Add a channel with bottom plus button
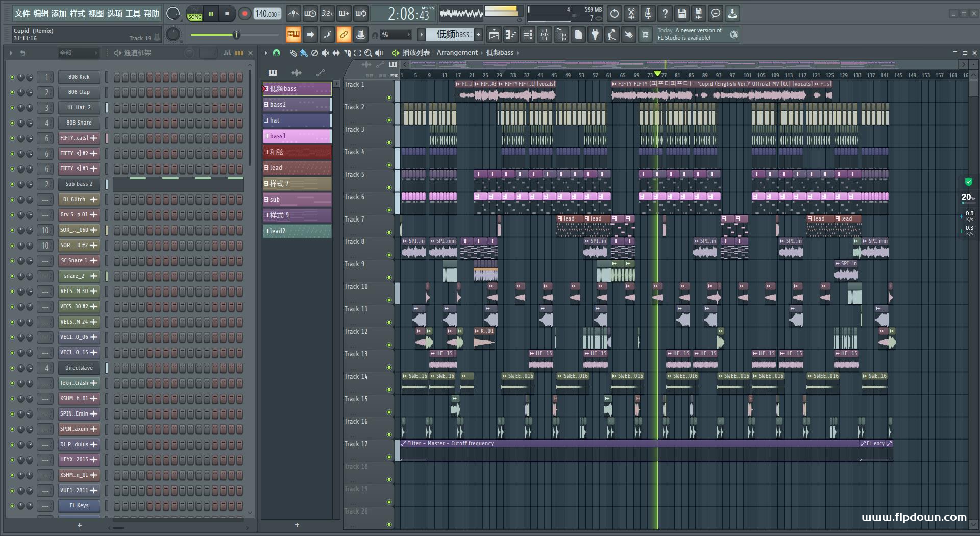 [79, 525]
